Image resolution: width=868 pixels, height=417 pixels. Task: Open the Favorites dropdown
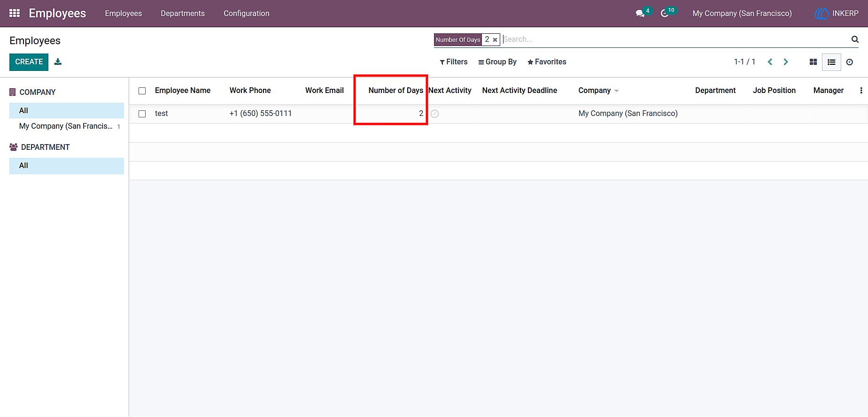click(547, 62)
